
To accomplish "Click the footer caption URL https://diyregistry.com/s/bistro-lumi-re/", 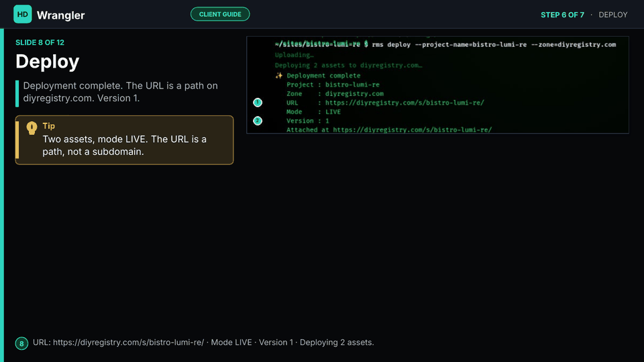I will click(128, 343).
